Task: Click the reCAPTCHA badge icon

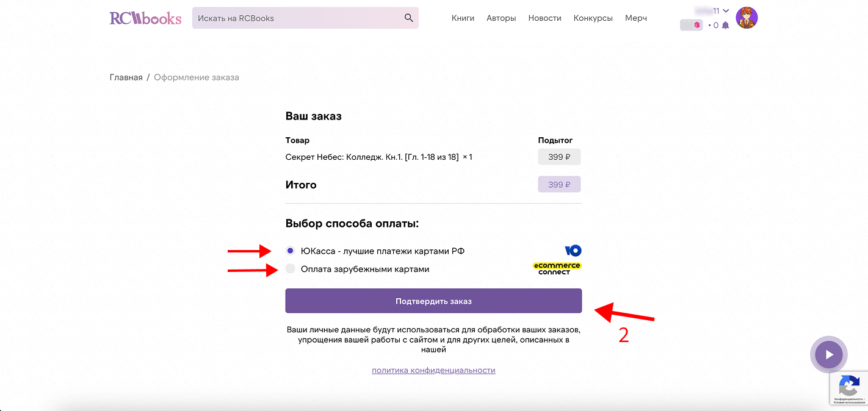Action: (849, 386)
